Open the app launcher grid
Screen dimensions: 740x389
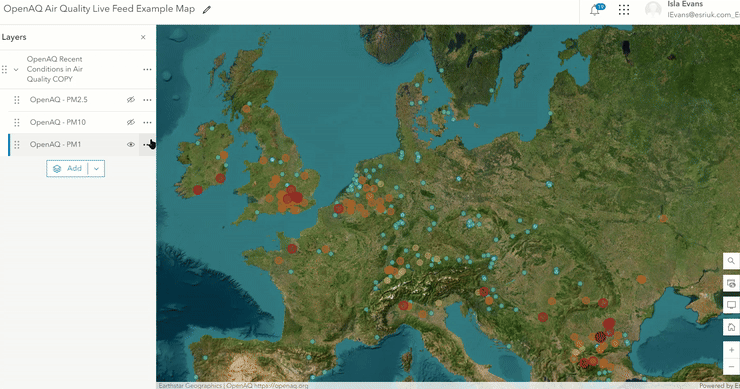coord(624,10)
